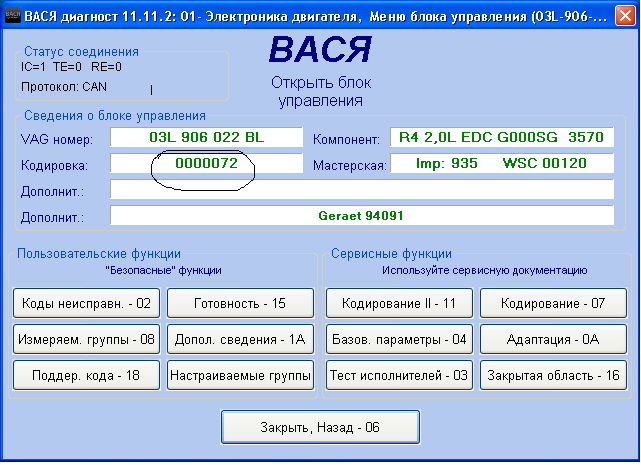Open Адаптация - 0A adaptation
Screen dimensions: 641x465
[x=553, y=339]
